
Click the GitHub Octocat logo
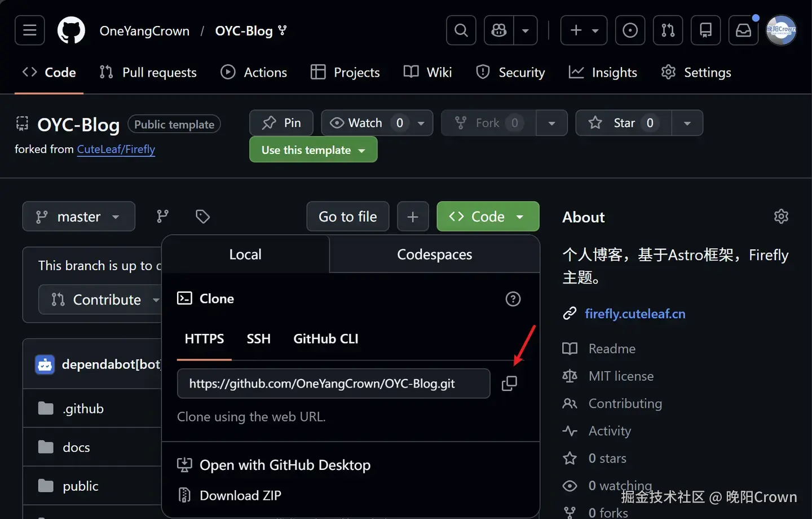tap(72, 30)
